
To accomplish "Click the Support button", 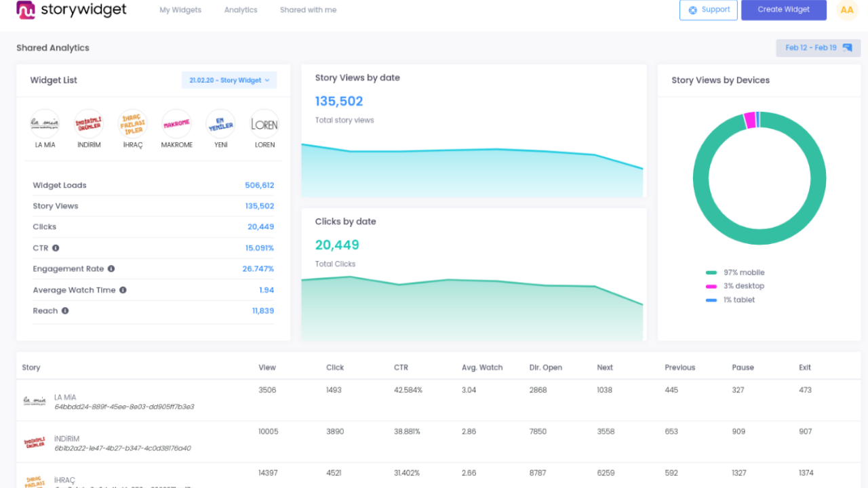I will pyautogui.click(x=708, y=10).
